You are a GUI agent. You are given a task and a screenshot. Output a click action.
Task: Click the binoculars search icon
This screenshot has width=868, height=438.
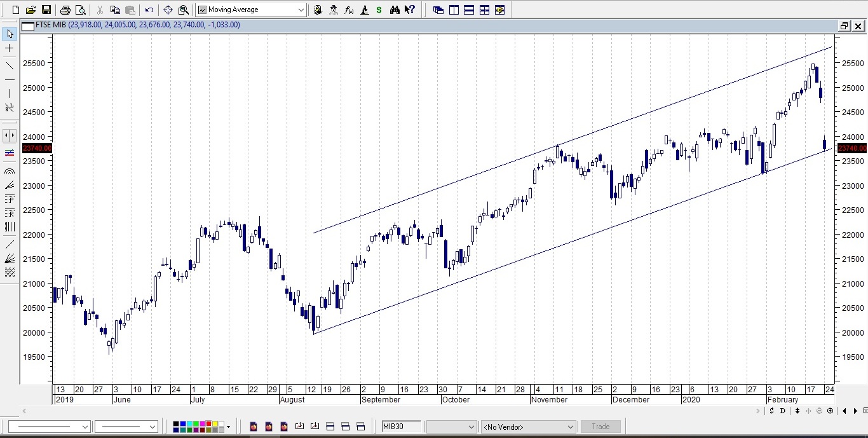[x=395, y=10]
